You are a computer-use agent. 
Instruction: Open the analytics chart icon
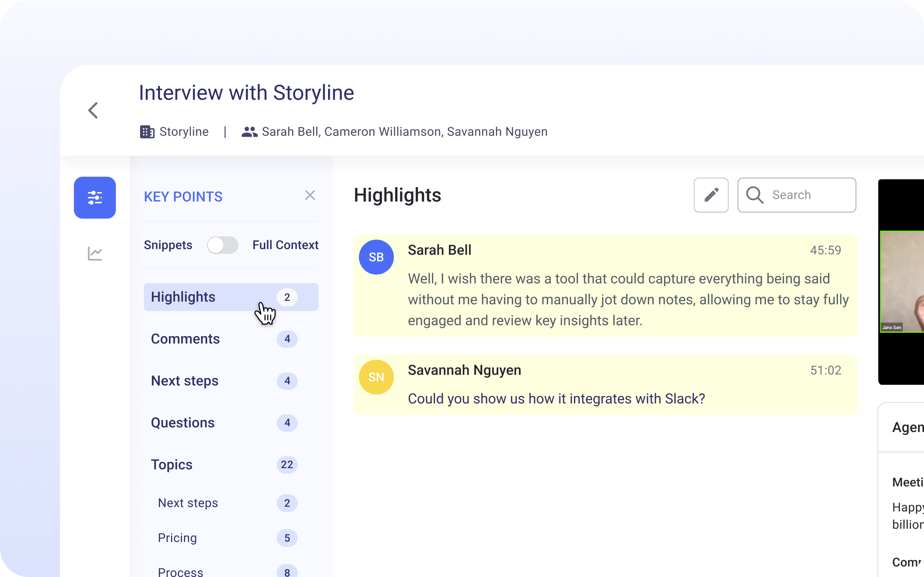(95, 254)
